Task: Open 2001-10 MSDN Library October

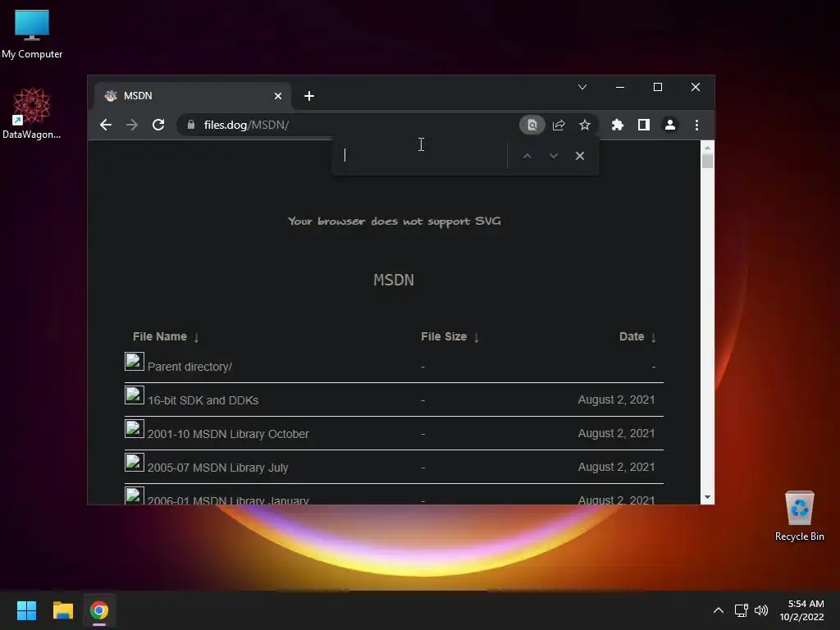Action: (228, 434)
